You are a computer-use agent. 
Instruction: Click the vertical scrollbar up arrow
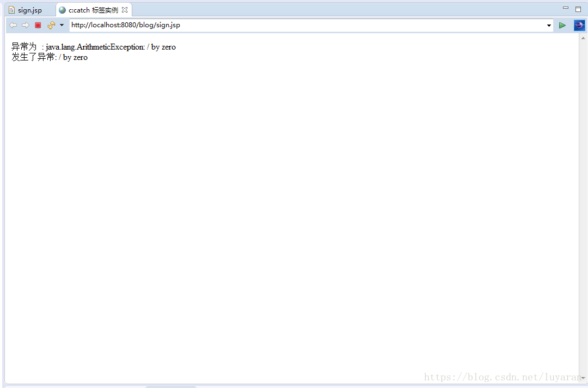click(x=583, y=38)
